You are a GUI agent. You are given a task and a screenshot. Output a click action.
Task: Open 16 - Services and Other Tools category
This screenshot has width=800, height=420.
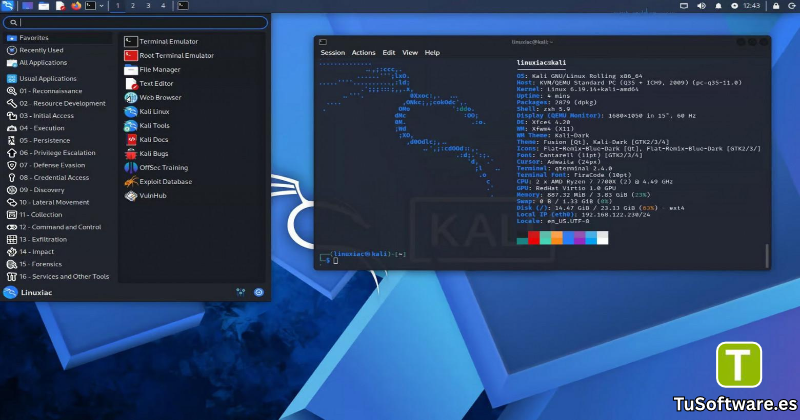(x=59, y=277)
